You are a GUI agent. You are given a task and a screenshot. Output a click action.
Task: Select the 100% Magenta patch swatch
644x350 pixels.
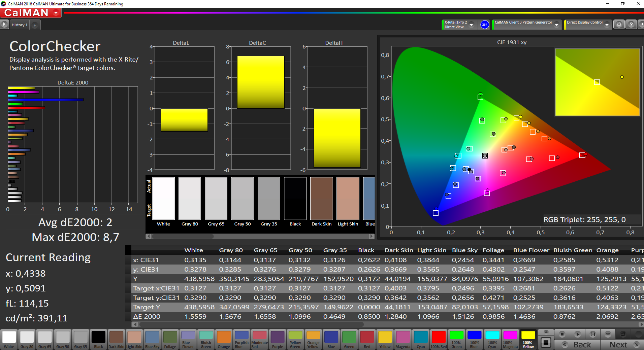click(x=510, y=339)
